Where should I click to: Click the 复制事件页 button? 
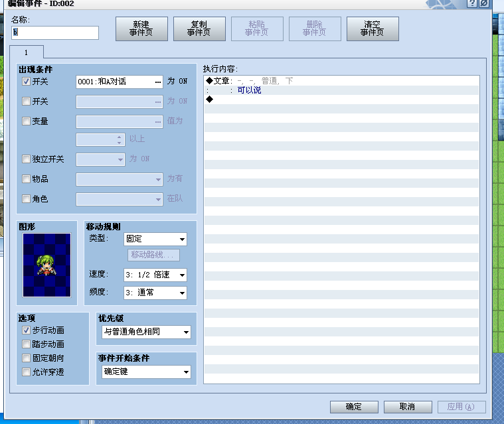(199, 29)
